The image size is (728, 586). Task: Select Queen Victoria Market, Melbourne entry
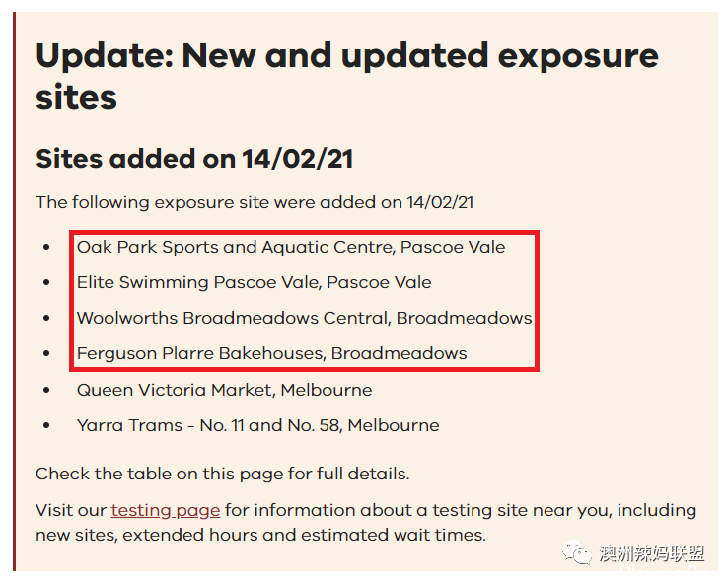click(x=224, y=390)
